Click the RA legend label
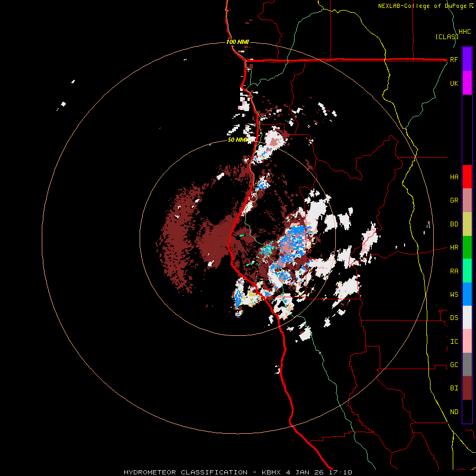476x476 pixels. point(454,271)
